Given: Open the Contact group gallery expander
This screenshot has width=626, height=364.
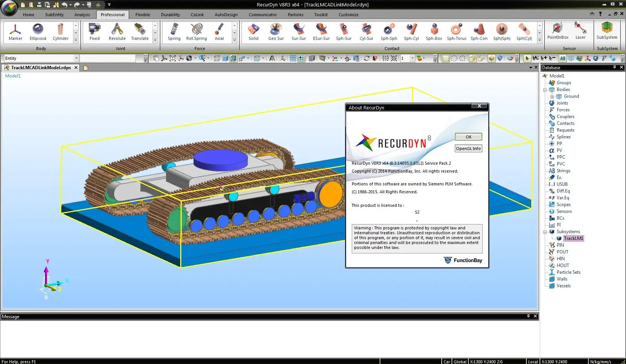Looking at the screenshot, I should 539,40.
